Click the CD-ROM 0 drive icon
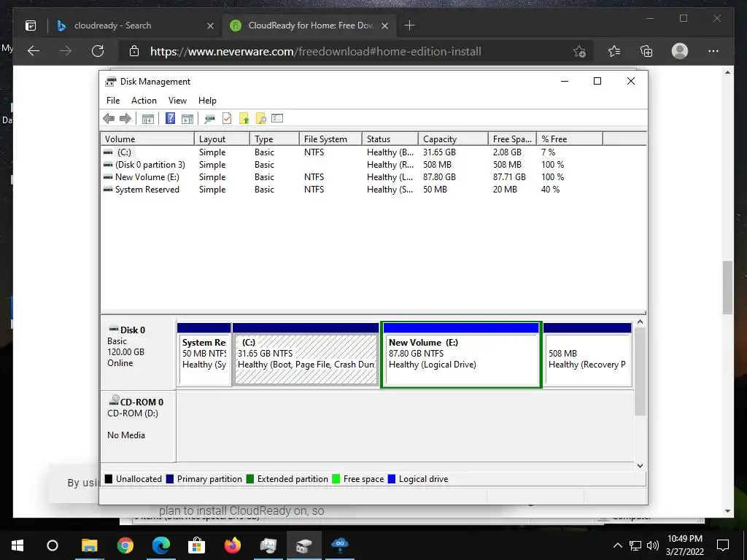 pyautogui.click(x=114, y=400)
